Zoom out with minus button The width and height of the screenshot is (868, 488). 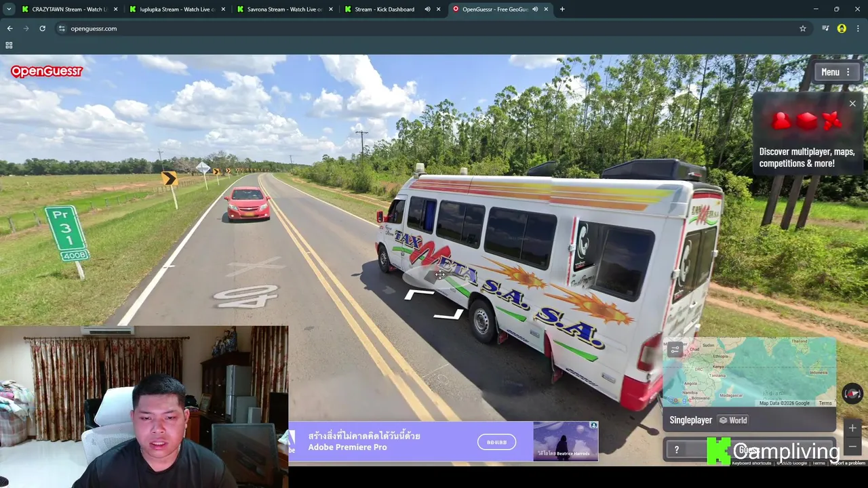852,447
